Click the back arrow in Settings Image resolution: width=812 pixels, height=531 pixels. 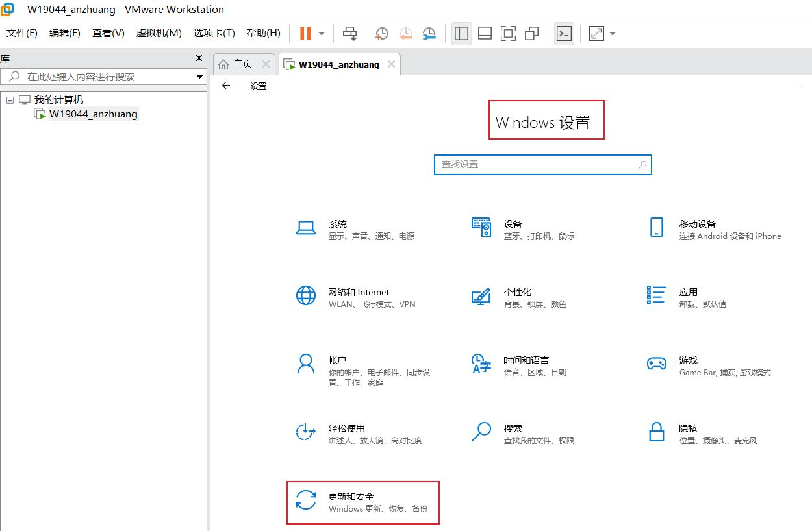[x=226, y=86]
